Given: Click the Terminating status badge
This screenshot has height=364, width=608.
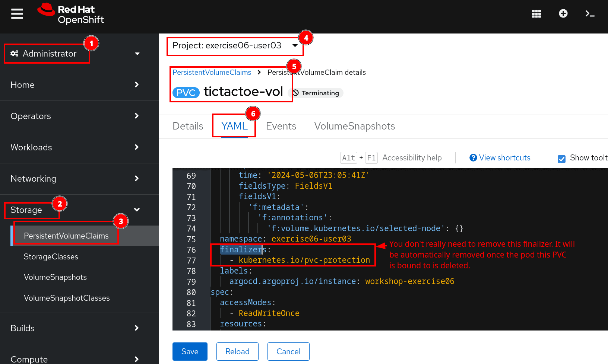Looking at the screenshot, I should click(316, 93).
